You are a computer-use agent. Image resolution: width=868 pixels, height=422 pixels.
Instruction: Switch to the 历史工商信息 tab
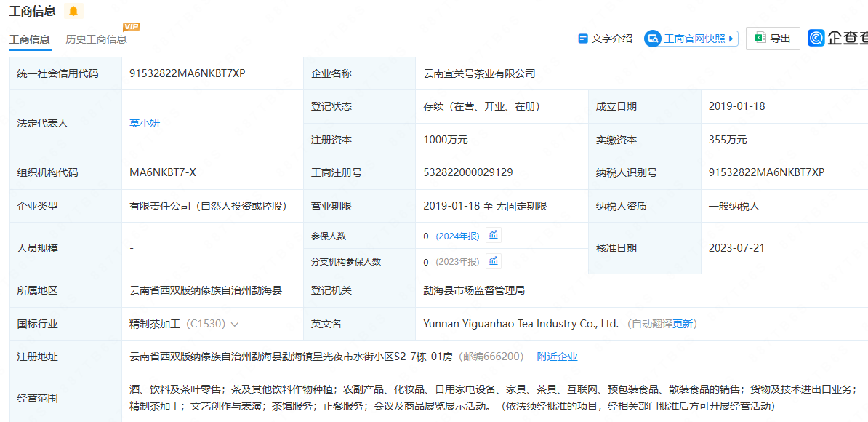pyautogui.click(x=96, y=39)
